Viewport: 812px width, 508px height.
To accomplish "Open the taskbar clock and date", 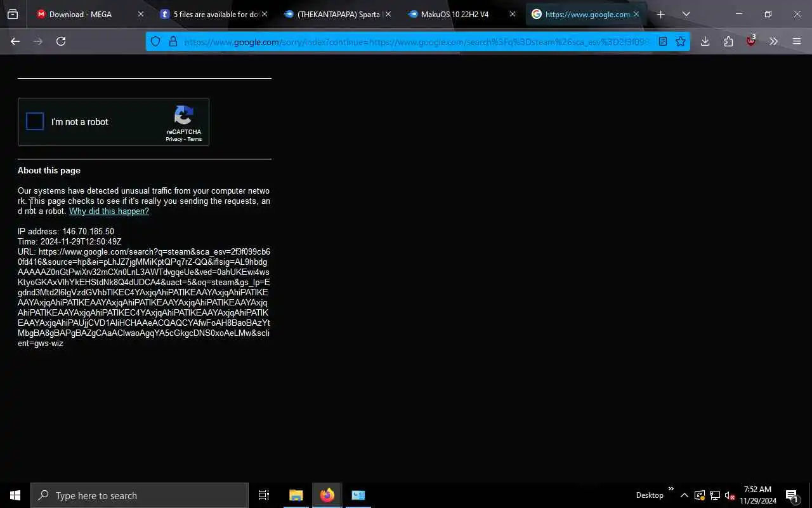I will tap(758, 495).
